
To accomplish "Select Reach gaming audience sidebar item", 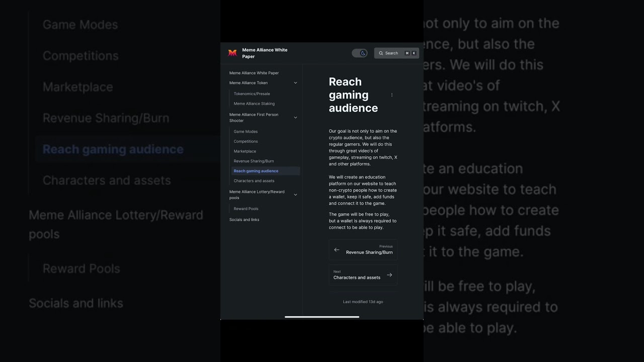I will [266, 171].
